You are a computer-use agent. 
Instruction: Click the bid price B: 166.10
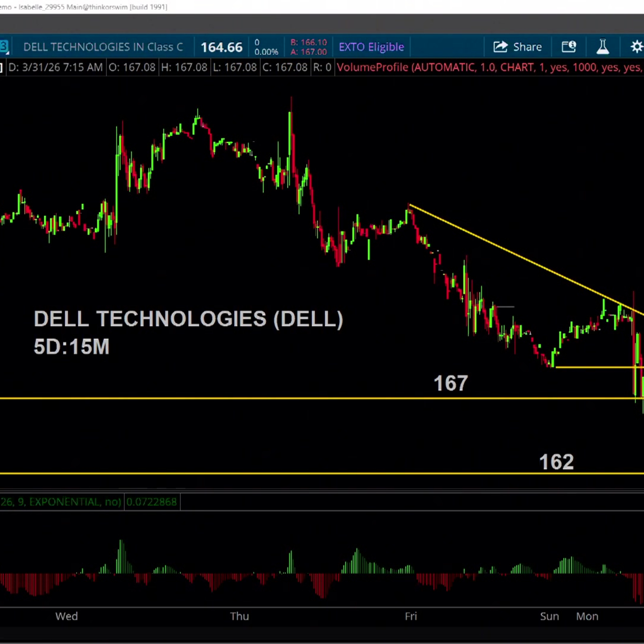[x=309, y=42]
